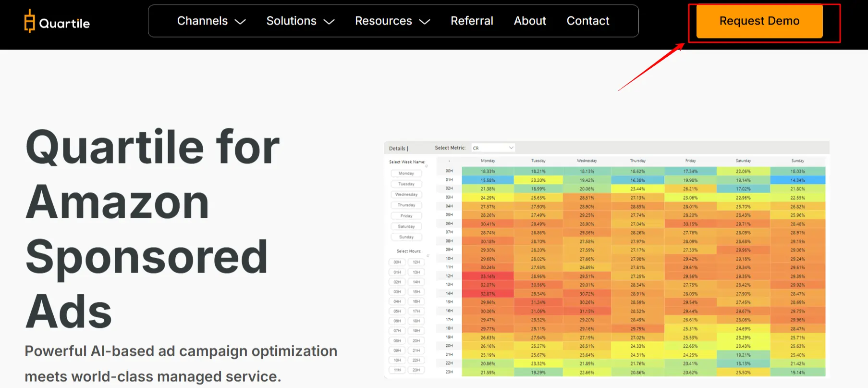Screen dimensions: 868x388
Task: Click the Select Hours label
Action: (x=409, y=251)
